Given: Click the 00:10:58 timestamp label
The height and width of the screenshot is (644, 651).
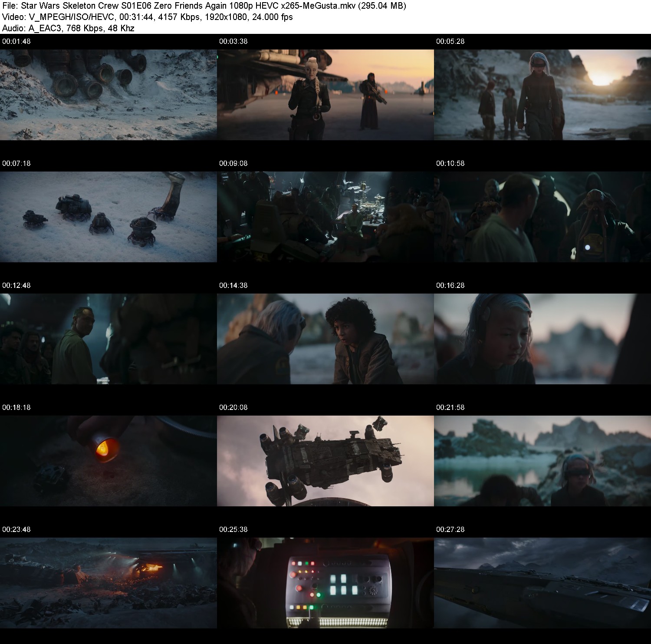Looking at the screenshot, I should click(x=450, y=163).
